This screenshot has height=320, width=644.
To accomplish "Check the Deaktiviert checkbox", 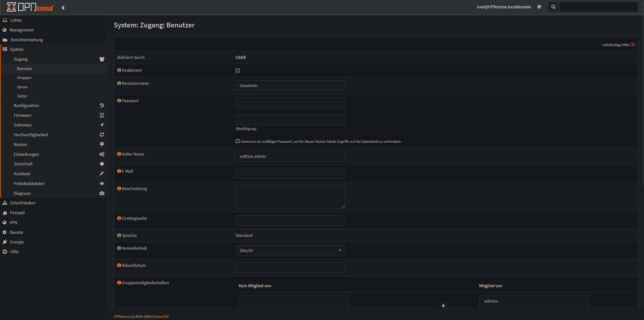I will 238,70.
